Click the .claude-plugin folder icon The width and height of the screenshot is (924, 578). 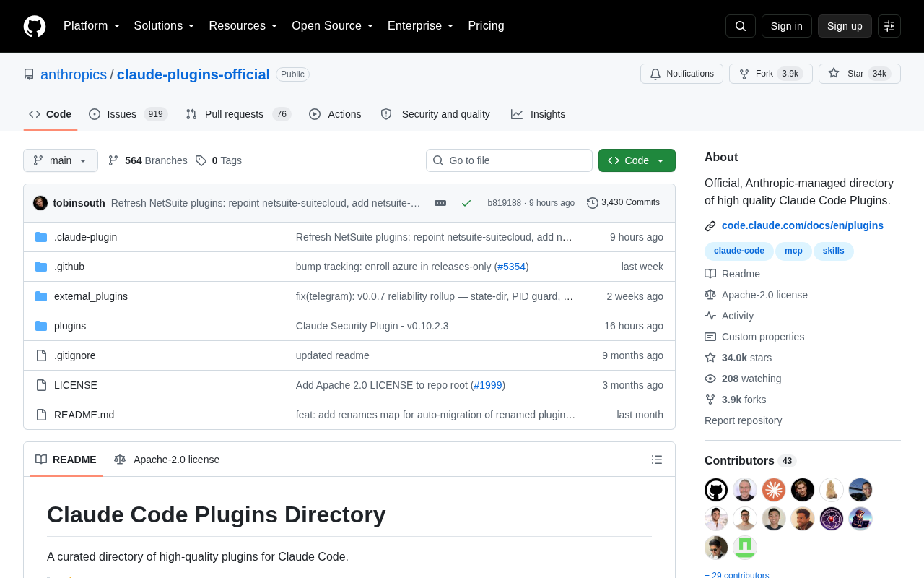41,237
